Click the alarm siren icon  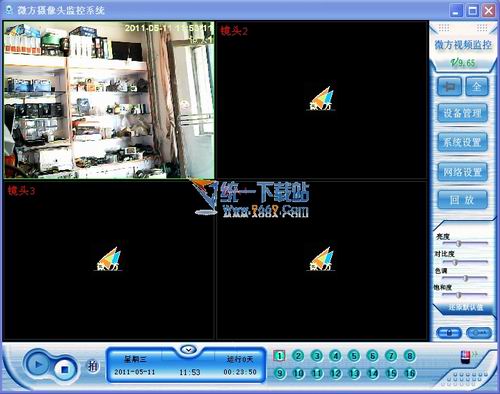click(x=465, y=357)
